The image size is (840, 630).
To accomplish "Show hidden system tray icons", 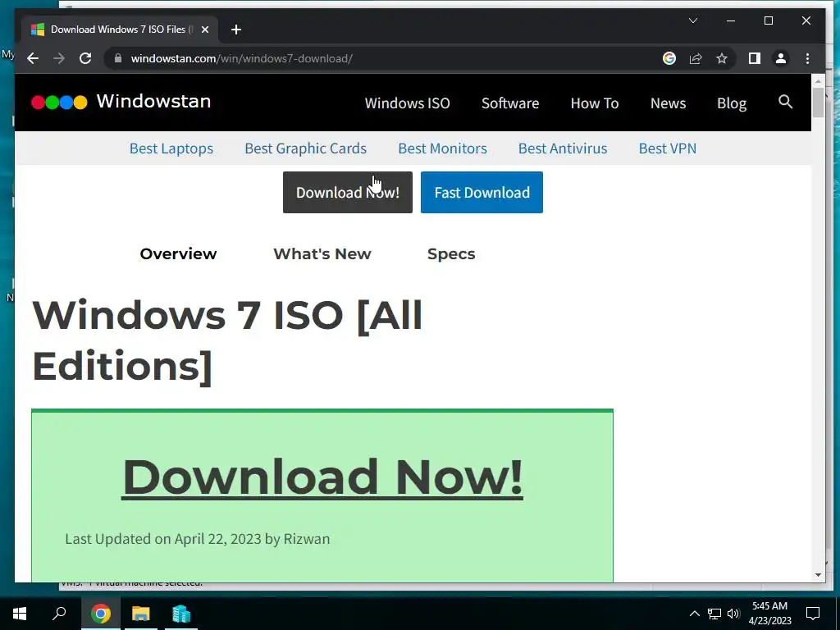I will click(x=694, y=614).
